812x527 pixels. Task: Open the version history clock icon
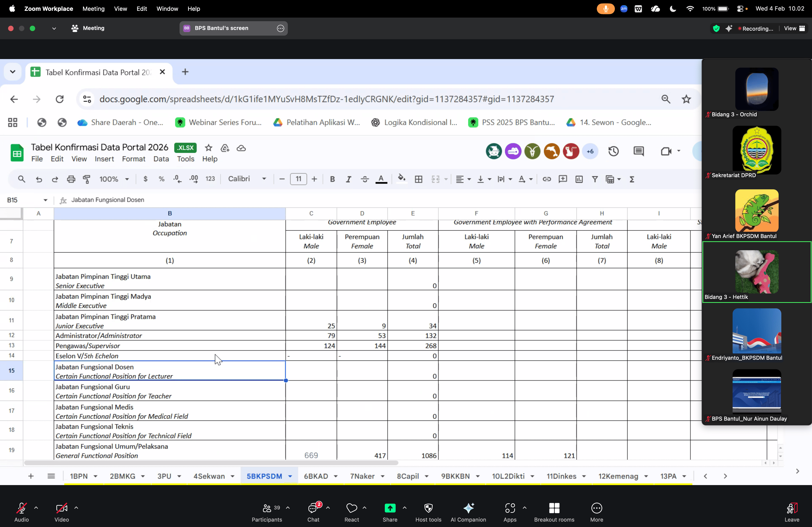tap(613, 151)
